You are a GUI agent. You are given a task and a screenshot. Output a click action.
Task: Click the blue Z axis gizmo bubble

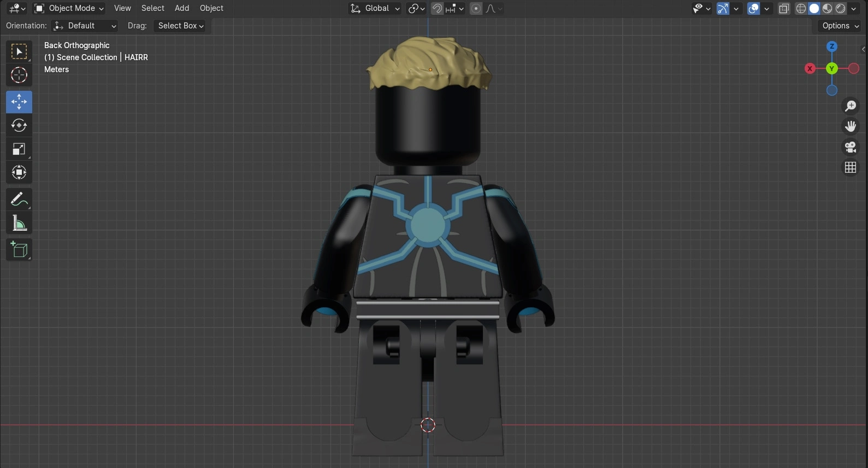click(832, 46)
